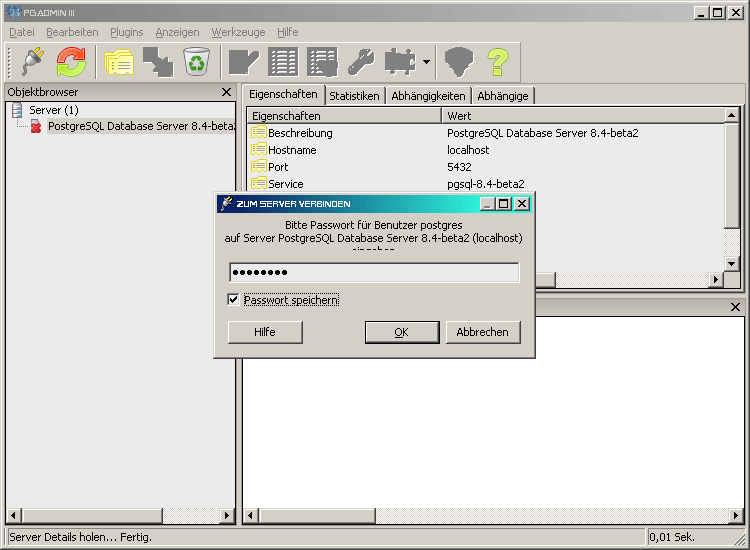
Task: Click the Objektbrowser scroll left arrow
Action: [13, 516]
